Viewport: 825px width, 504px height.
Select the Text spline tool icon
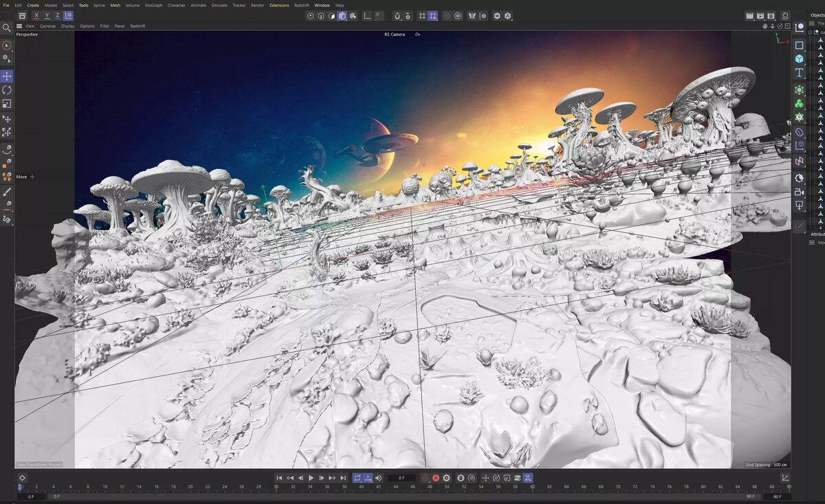pos(799,72)
